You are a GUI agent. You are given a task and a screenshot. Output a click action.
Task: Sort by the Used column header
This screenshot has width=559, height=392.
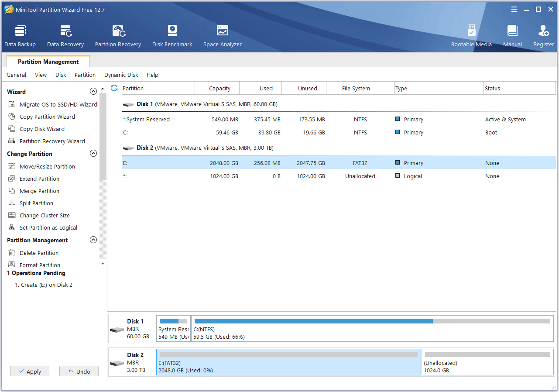(261, 88)
